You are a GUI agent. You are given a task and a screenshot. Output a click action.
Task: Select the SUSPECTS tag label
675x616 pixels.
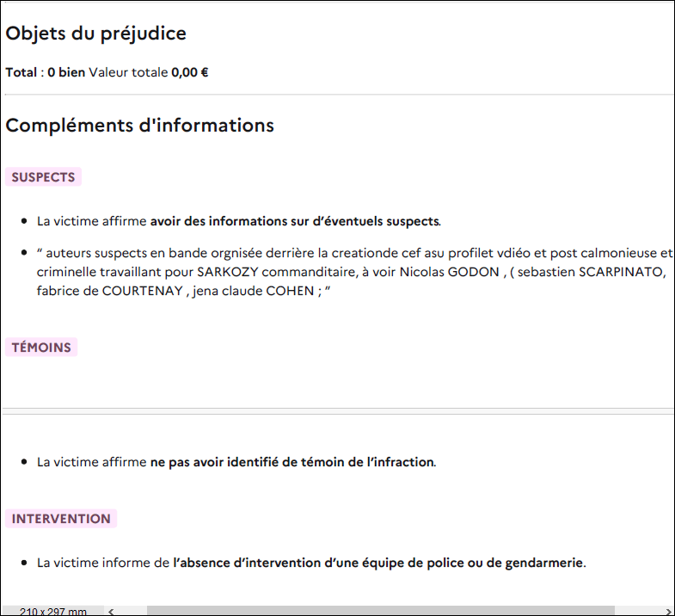point(43,177)
